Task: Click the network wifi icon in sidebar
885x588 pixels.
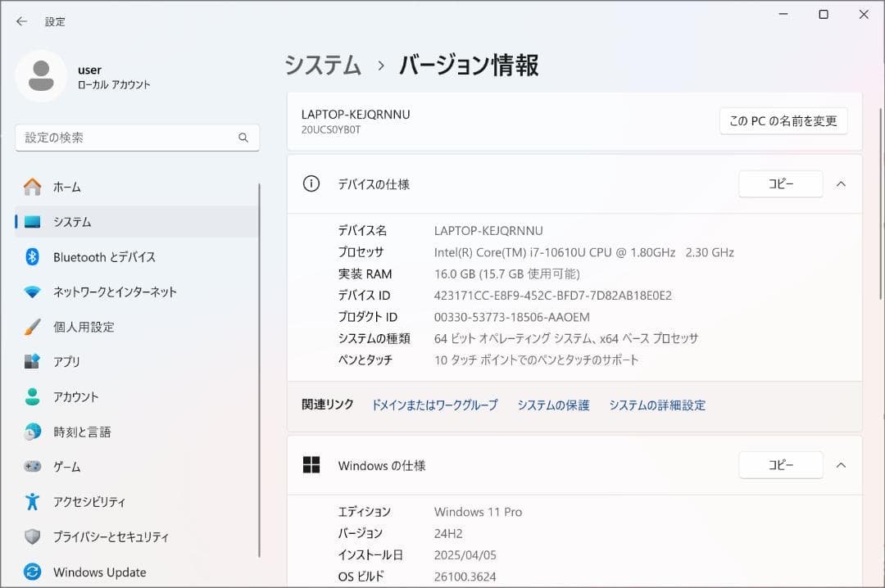Action: pyautogui.click(x=32, y=292)
